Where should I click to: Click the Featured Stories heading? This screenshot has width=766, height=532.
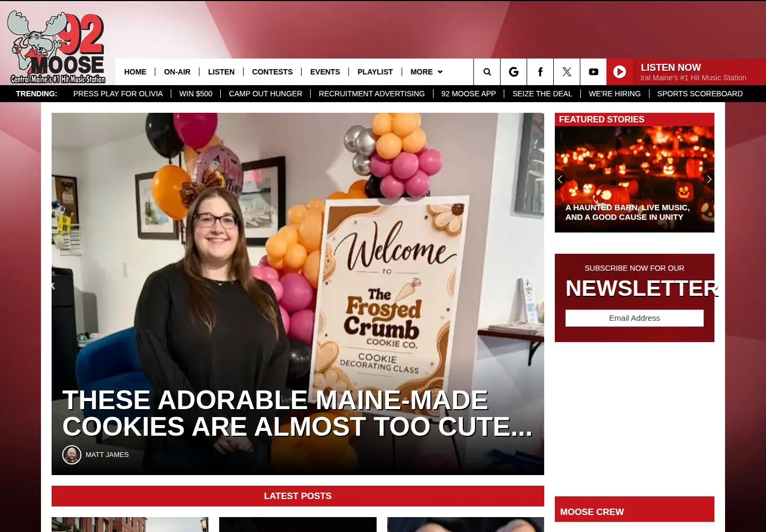[x=602, y=120]
